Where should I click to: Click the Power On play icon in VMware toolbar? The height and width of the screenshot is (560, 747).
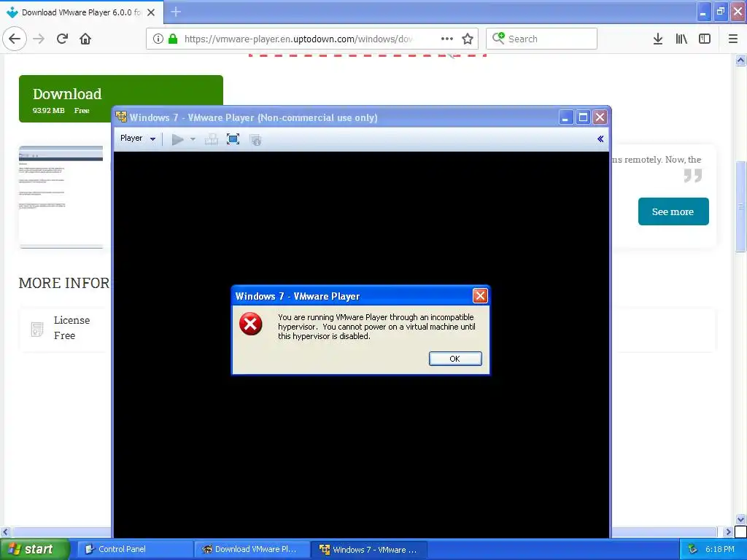pyautogui.click(x=178, y=139)
